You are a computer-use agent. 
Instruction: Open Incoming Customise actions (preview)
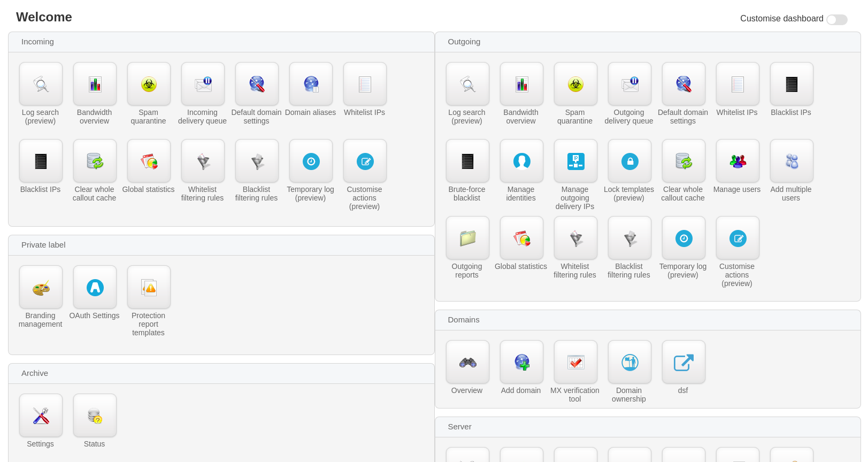365,161
